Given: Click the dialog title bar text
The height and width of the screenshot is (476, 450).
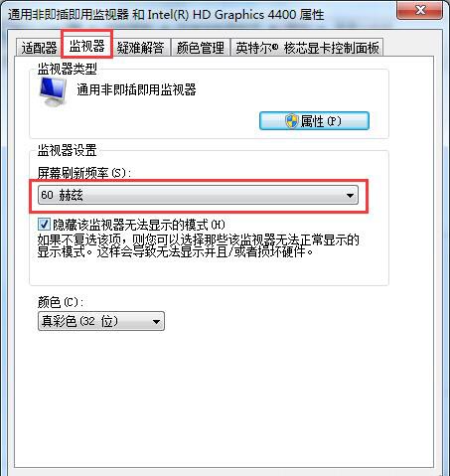Looking at the screenshot, I should (166, 15).
